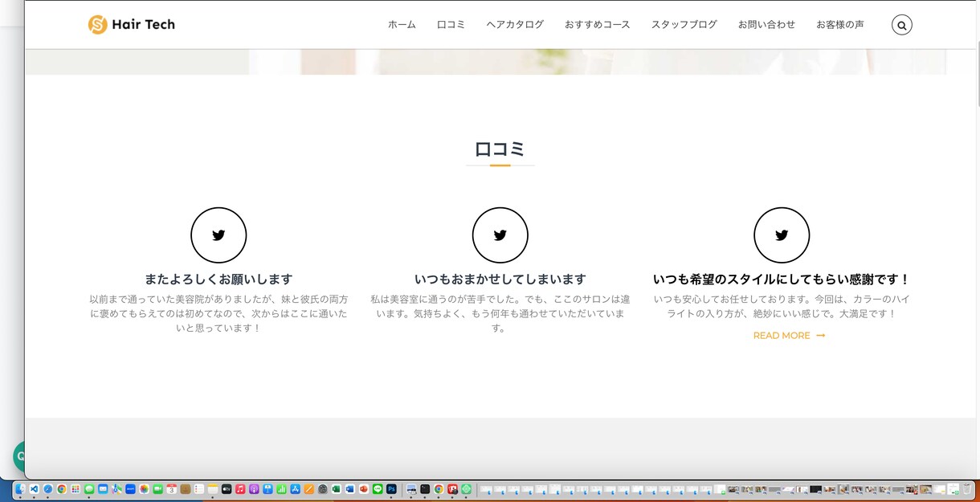980x502 pixels.
Task: Open Podcasts from the Dock
Action: click(253, 488)
